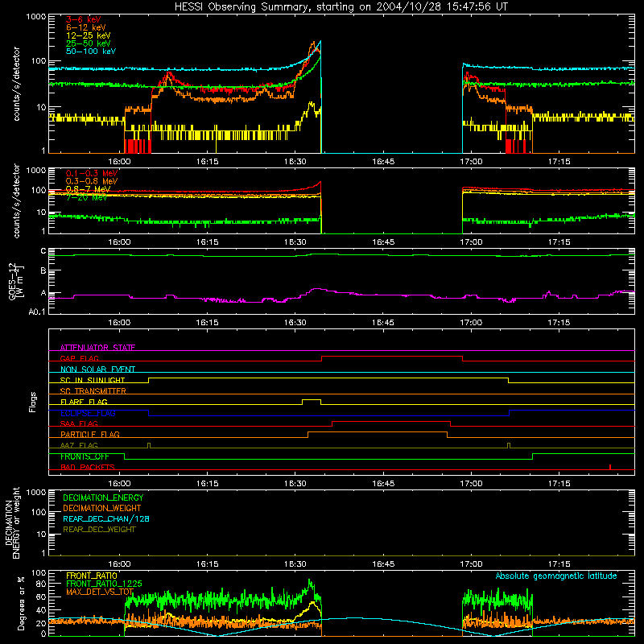Click the FLARE_FLAG label
This screenshot has width=644, height=644.
tap(84, 402)
